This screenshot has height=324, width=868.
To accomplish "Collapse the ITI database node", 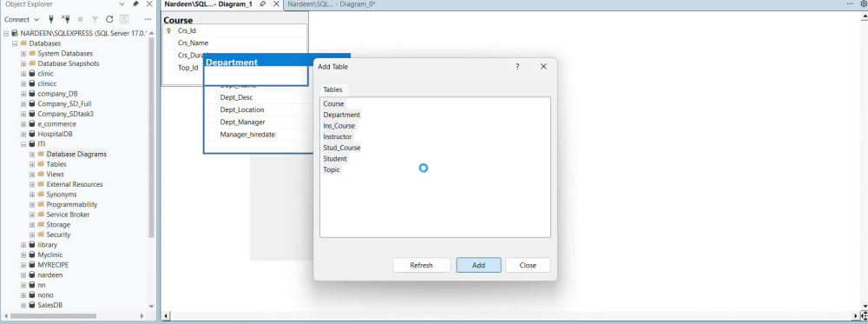I will pyautogui.click(x=23, y=144).
